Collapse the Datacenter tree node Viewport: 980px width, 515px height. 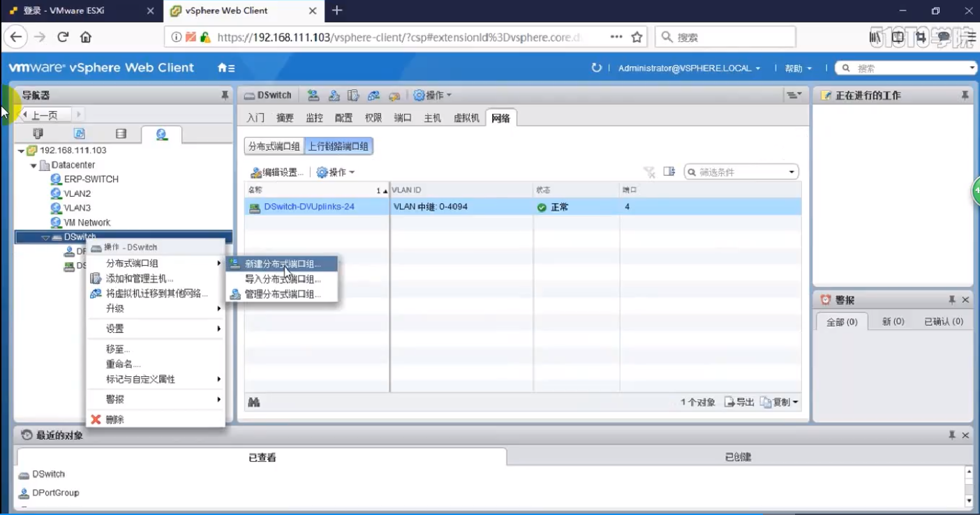click(33, 166)
